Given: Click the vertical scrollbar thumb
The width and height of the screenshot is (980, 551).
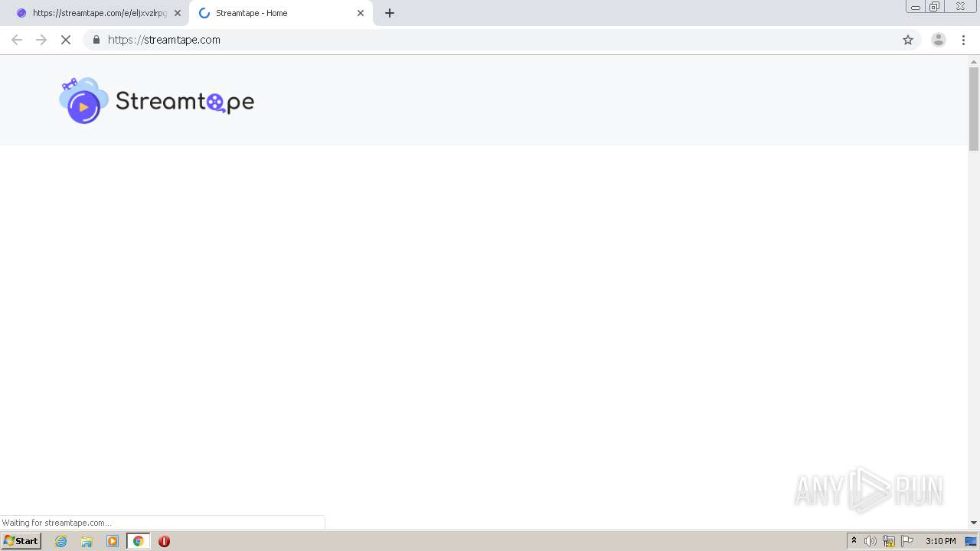Looking at the screenshot, I should tap(974, 108).
